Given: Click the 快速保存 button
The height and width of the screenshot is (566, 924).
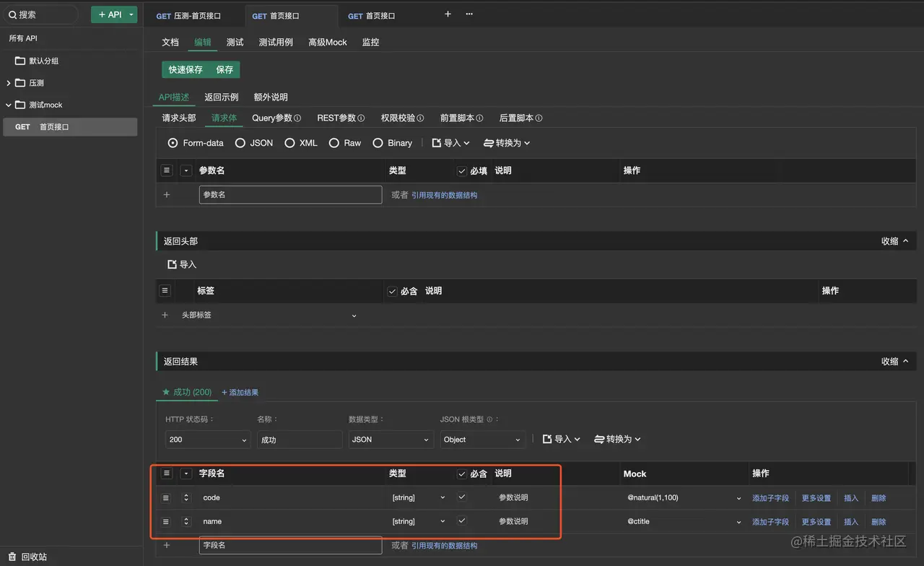Looking at the screenshot, I should pyautogui.click(x=186, y=70).
